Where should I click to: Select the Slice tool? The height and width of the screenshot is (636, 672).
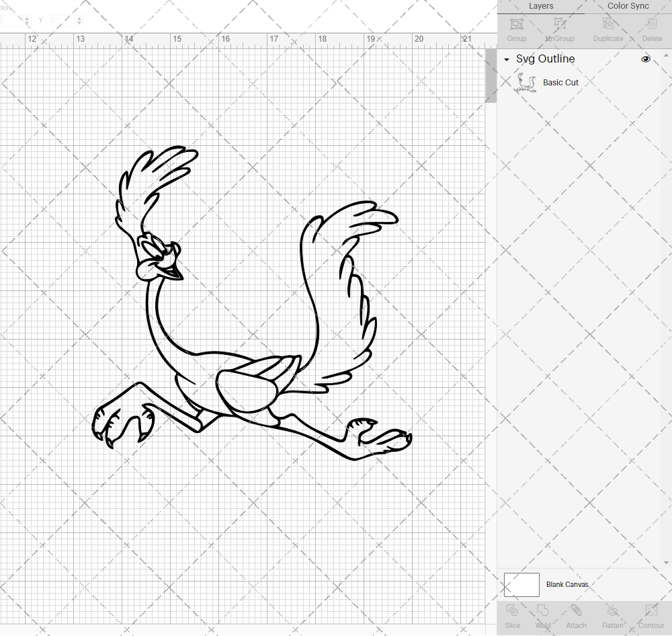[512, 617]
